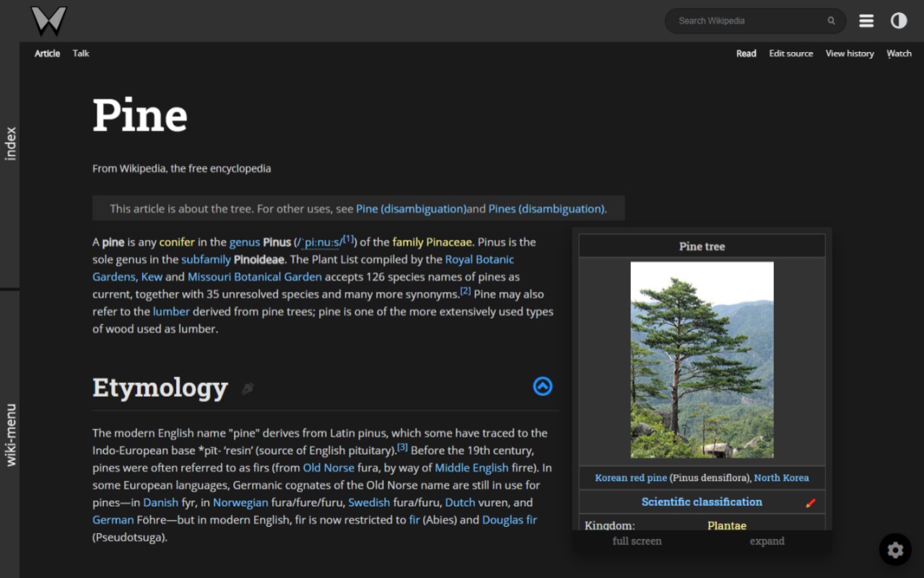Image resolution: width=924 pixels, height=578 pixels.
Task: Open the hamburger menu icon
Action: [x=866, y=21]
